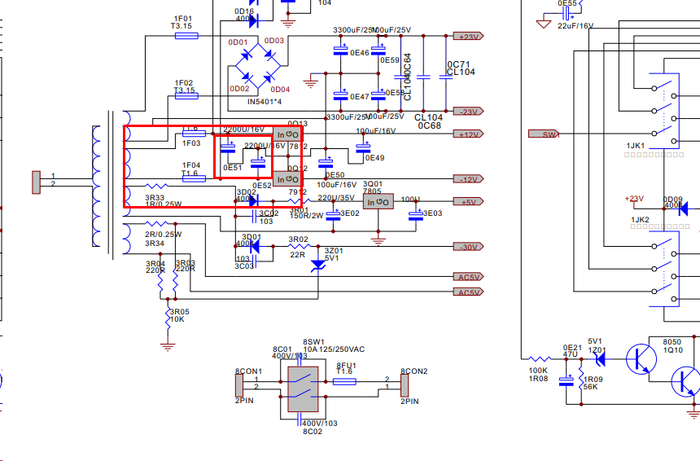Image resolution: width=700 pixels, height=461 pixels.
Task: Select the 3R01 150R/2W resistor
Action: click(x=299, y=201)
